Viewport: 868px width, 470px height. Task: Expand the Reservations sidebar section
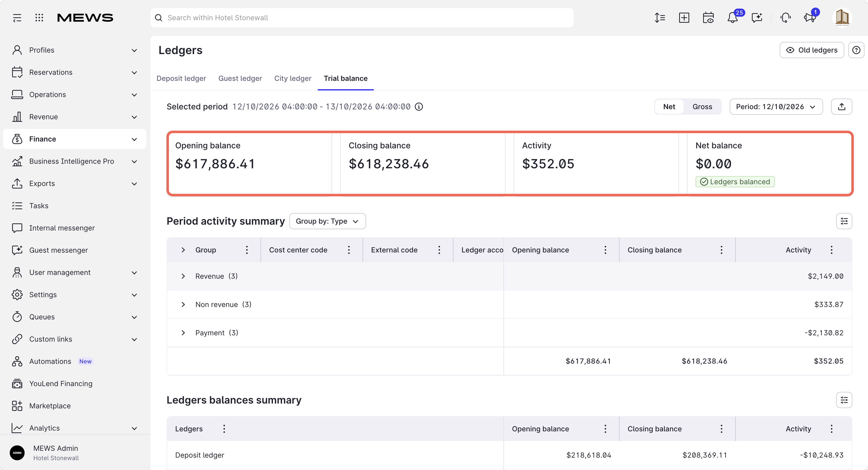[x=75, y=73]
